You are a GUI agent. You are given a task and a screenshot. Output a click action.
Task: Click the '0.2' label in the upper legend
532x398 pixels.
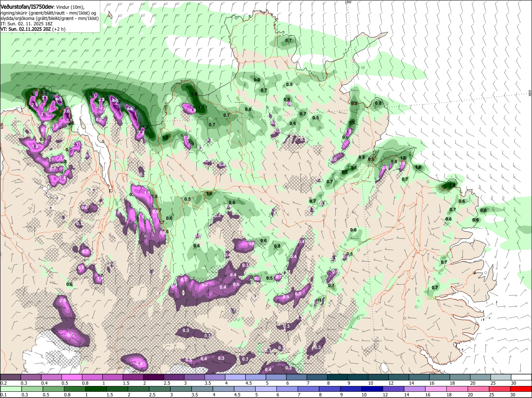[x=3, y=383]
